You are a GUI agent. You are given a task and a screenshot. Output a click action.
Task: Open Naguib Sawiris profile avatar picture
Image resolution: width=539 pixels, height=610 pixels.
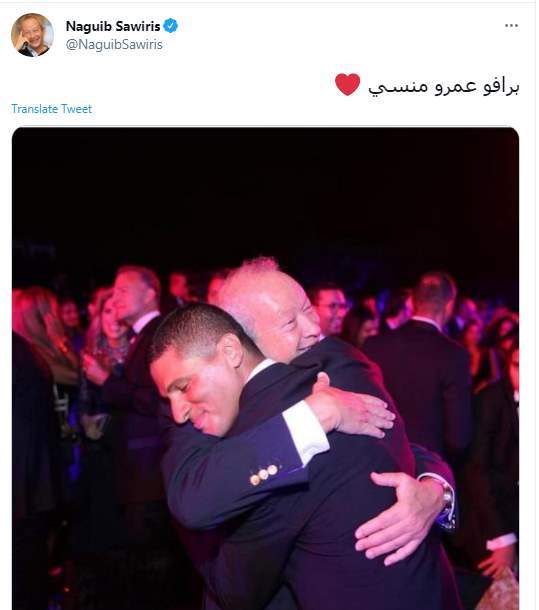pos(32,35)
